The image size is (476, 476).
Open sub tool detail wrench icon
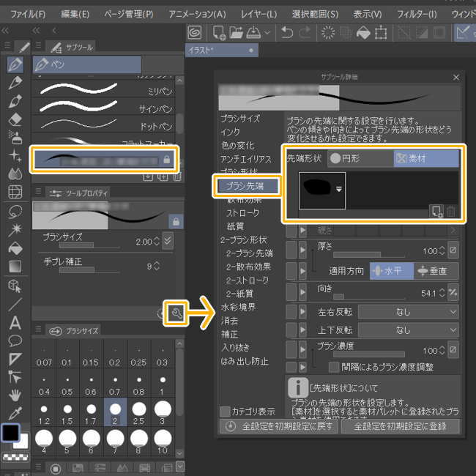(176, 313)
